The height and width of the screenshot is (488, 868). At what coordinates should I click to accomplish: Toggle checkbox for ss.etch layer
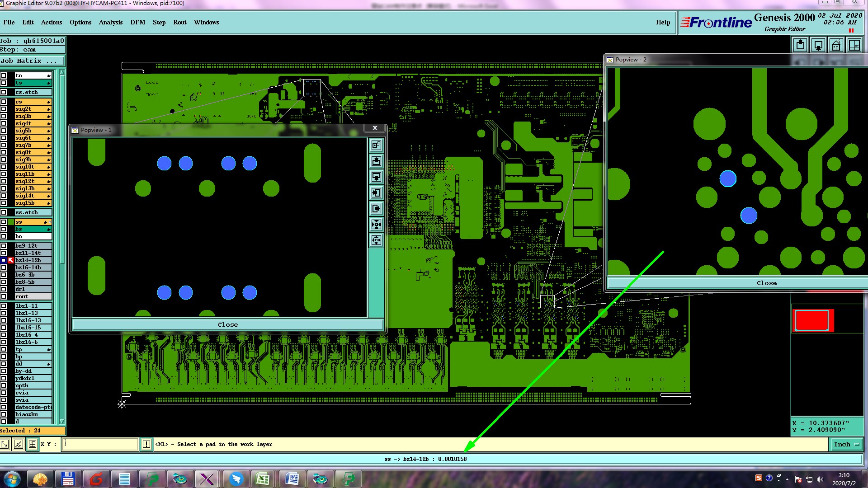4,212
